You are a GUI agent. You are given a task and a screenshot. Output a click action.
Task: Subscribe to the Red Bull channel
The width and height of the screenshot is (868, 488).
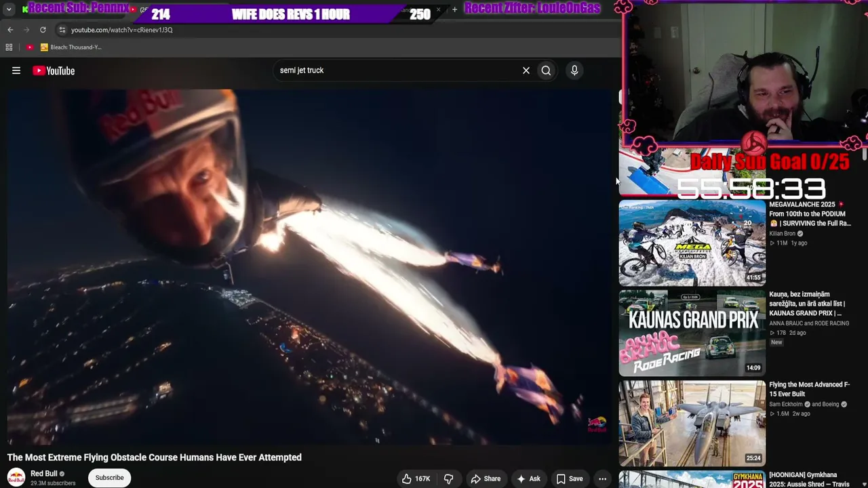(109, 478)
